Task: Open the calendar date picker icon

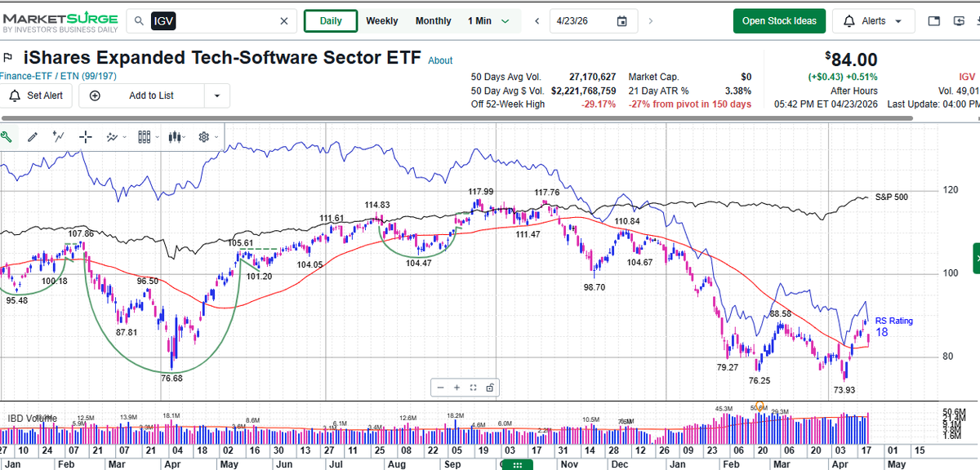Action: pyautogui.click(x=622, y=21)
